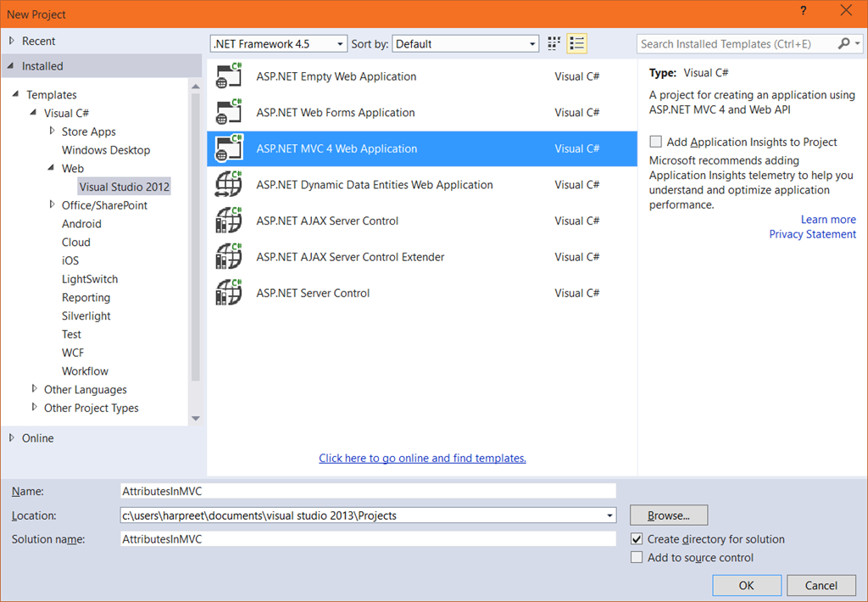Expand the Other Project Types node
This screenshot has height=602, width=868.
[34, 407]
